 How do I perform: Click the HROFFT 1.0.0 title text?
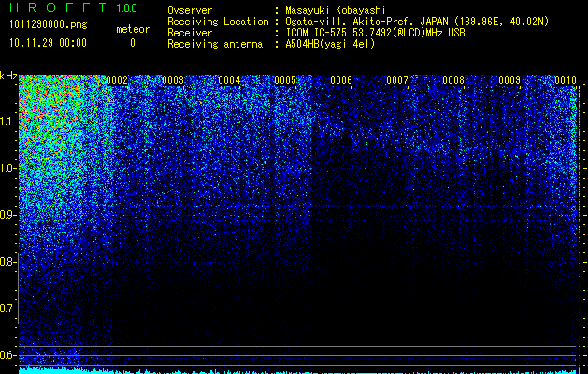[x=74, y=7]
